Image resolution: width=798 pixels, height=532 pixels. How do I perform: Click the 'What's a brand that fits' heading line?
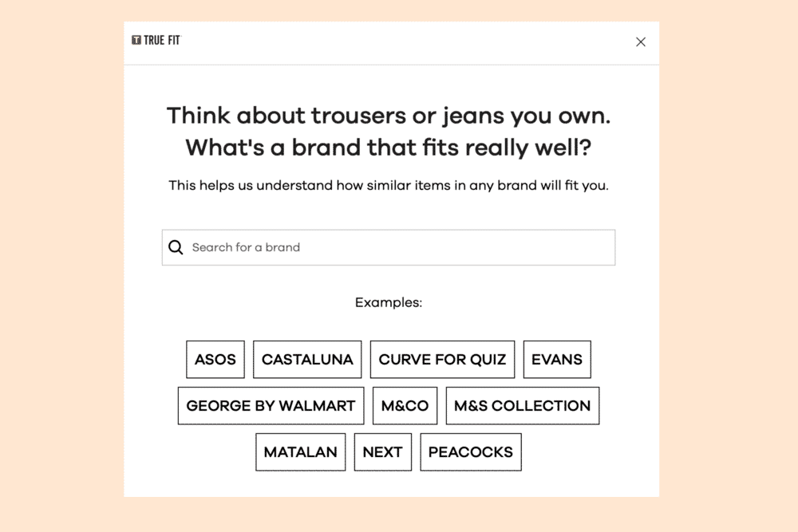(389, 148)
